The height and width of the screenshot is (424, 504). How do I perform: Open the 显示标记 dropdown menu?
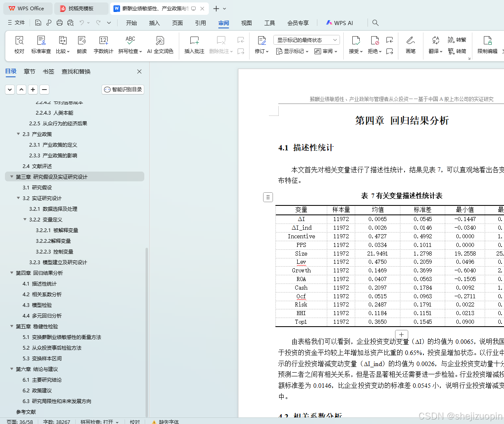tap(292, 51)
